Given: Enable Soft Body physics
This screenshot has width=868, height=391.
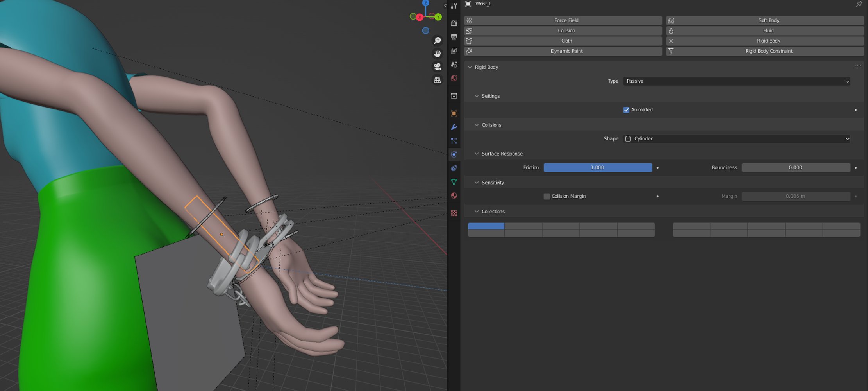Looking at the screenshot, I should (765, 20).
